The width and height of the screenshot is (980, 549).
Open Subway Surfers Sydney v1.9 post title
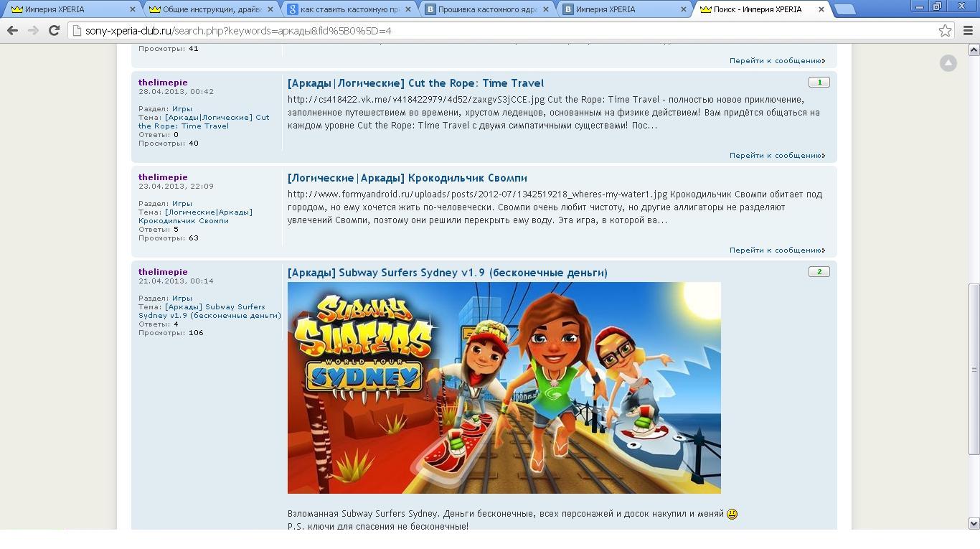coord(447,273)
